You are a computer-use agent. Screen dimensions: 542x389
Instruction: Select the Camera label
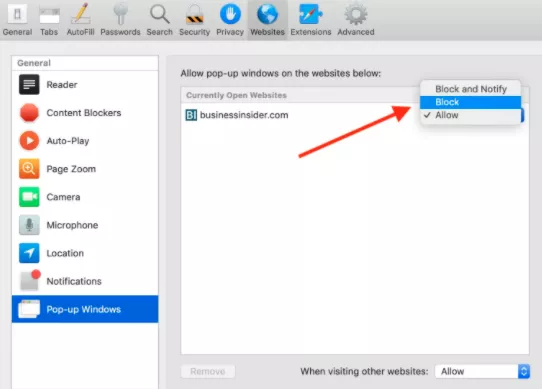click(63, 197)
